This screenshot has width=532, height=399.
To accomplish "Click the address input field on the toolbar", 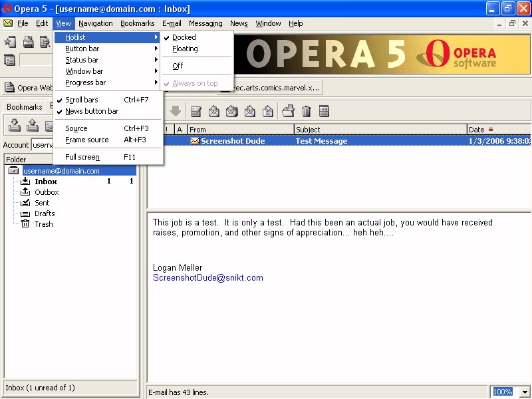I will point(37,60).
